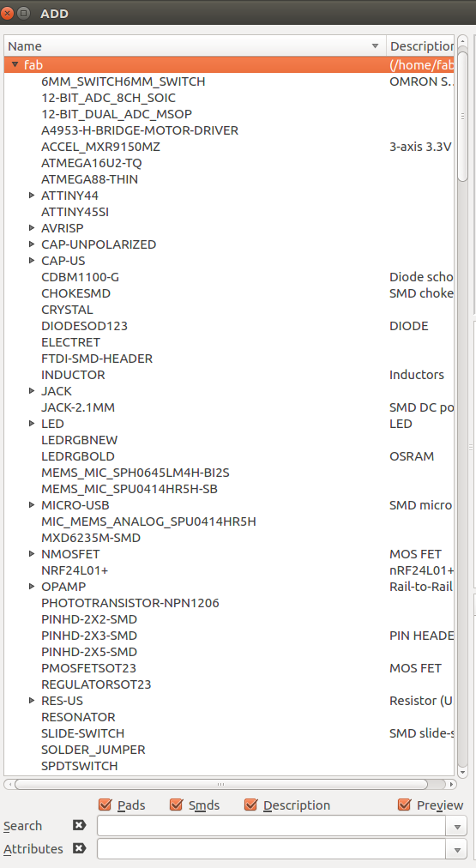Image resolution: width=476 pixels, height=868 pixels.
Task: Expand the MICRO-USB entry
Action: [x=32, y=504]
